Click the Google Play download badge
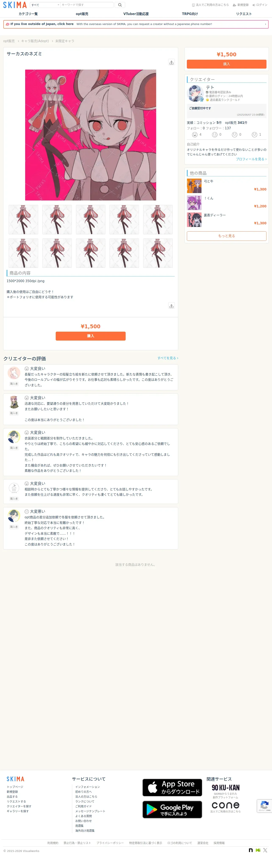Screen dimensions: 272x868 click(172, 809)
